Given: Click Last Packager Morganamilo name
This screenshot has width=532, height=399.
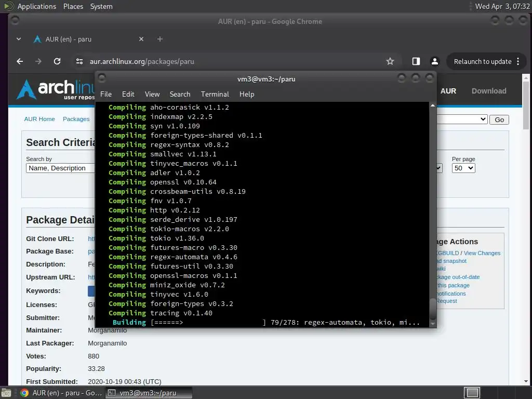Looking at the screenshot, I should pyautogui.click(x=107, y=343).
